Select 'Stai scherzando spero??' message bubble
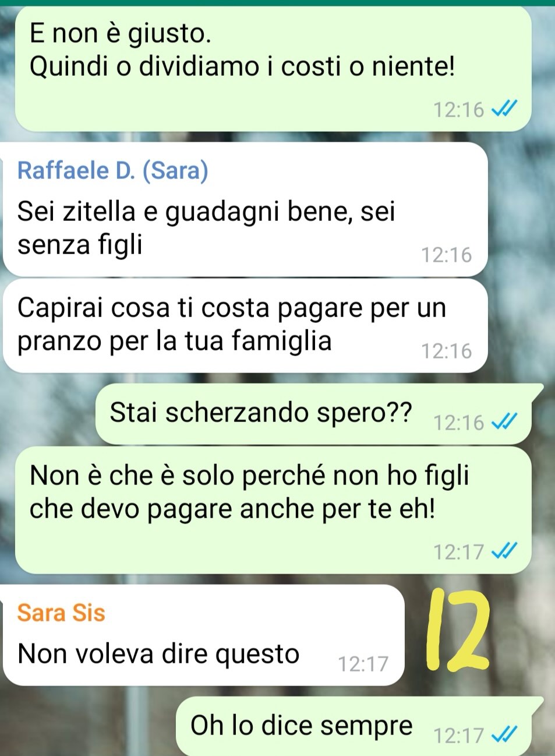 coord(313,414)
